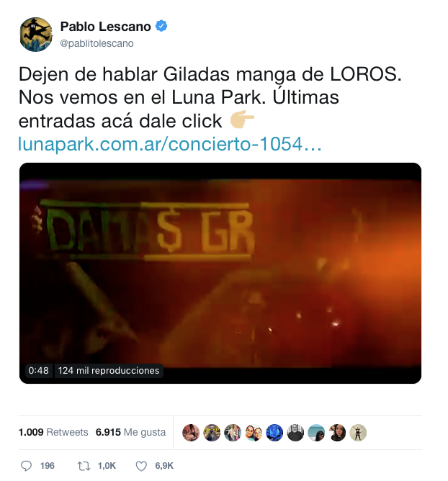View the 6.915 Me gusta list
This screenshot has height=481, width=448.
coord(130,432)
